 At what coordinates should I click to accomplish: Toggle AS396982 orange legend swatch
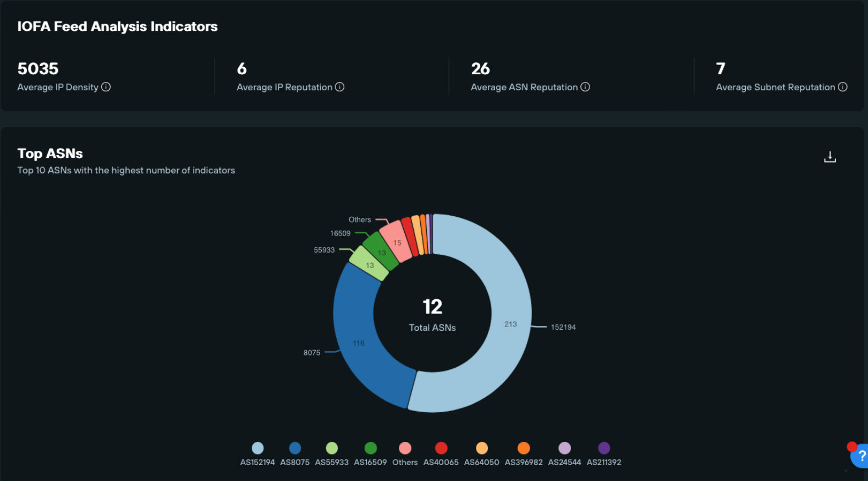tap(524, 448)
